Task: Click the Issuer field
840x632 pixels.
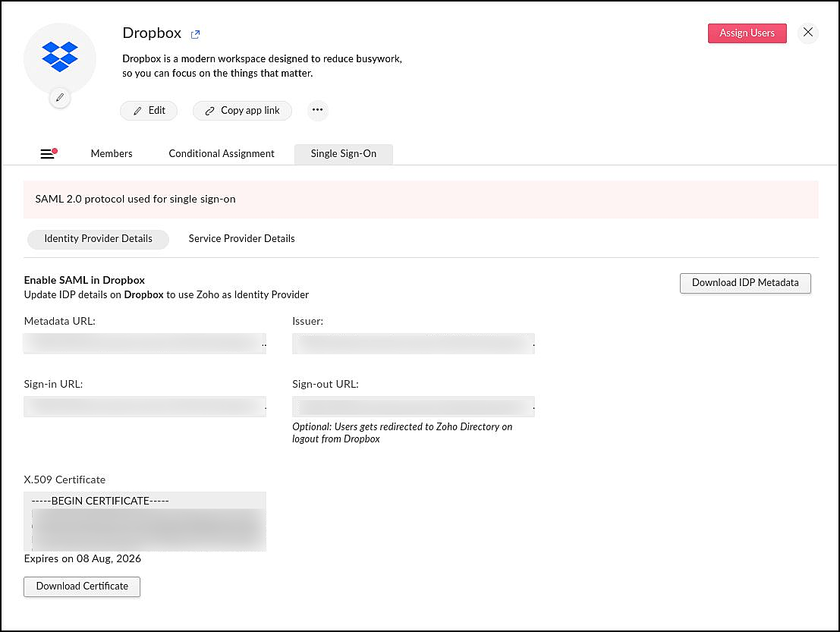Action: pos(413,344)
